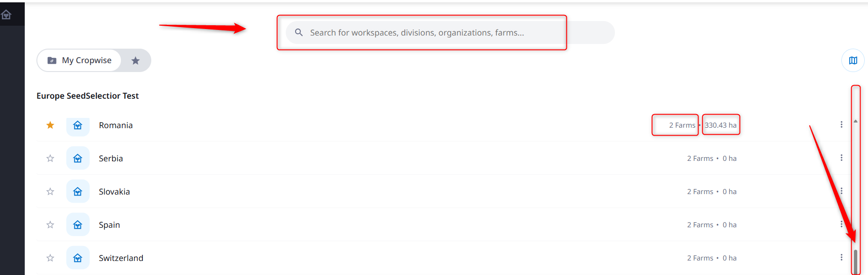The image size is (868, 275).
Task: Click the home icon in the sidebar
Action: 7,15
